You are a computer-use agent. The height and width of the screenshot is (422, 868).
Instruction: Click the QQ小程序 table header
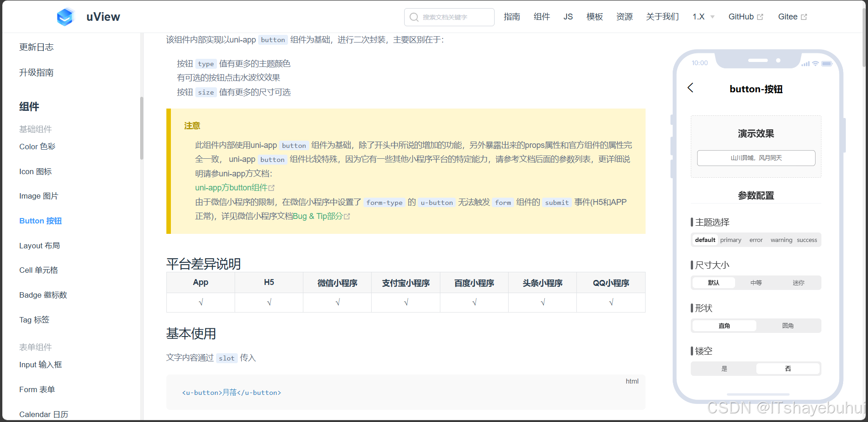tap(611, 283)
